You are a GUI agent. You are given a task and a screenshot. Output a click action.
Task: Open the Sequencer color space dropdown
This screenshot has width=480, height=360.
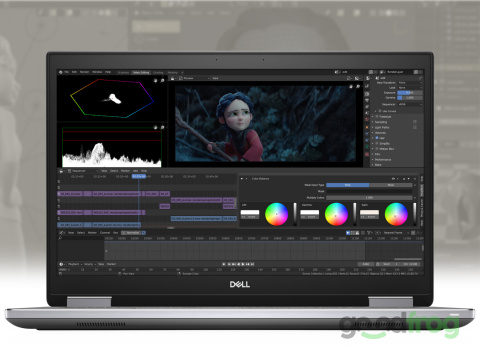pos(410,104)
